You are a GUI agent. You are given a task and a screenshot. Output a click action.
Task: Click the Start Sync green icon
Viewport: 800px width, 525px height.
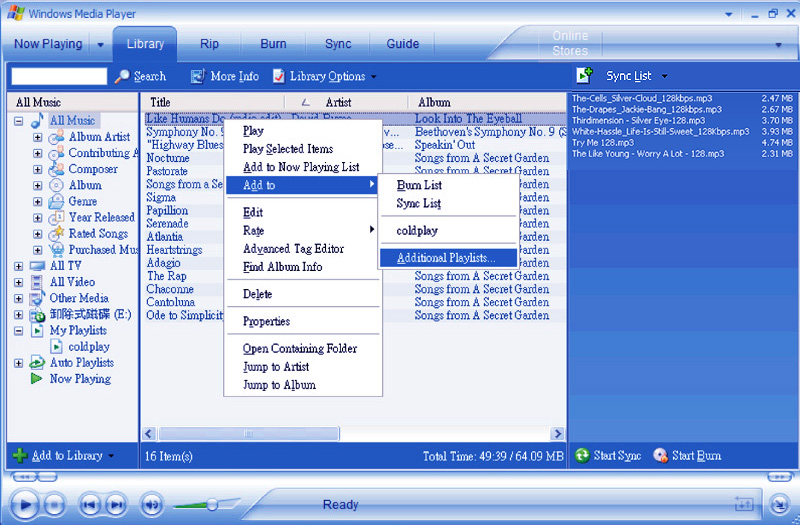point(582,455)
